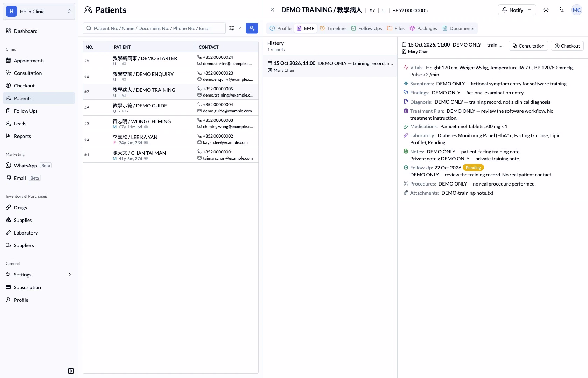This screenshot has height=378, width=588.
Task: Switch to the Follow Ups tab
Action: click(x=366, y=28)
